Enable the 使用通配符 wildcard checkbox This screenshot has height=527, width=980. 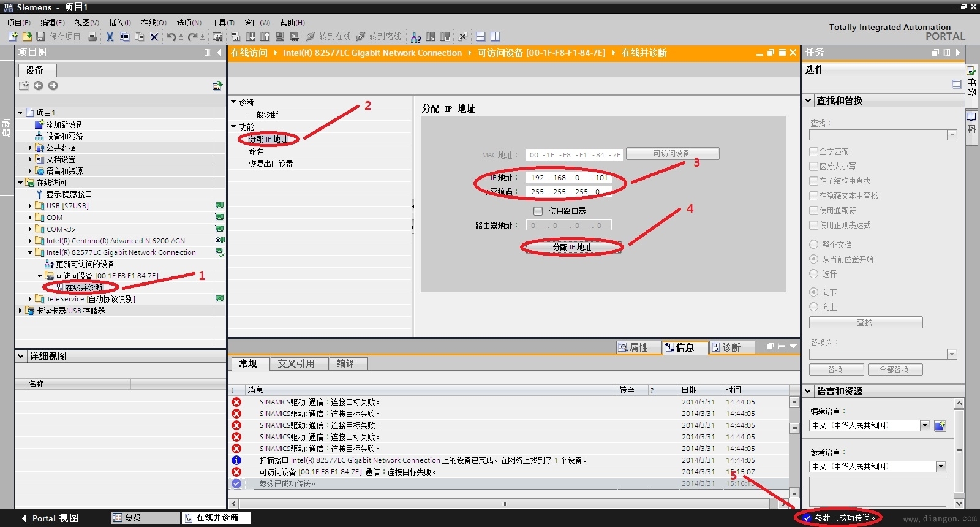tap(813, 210)
